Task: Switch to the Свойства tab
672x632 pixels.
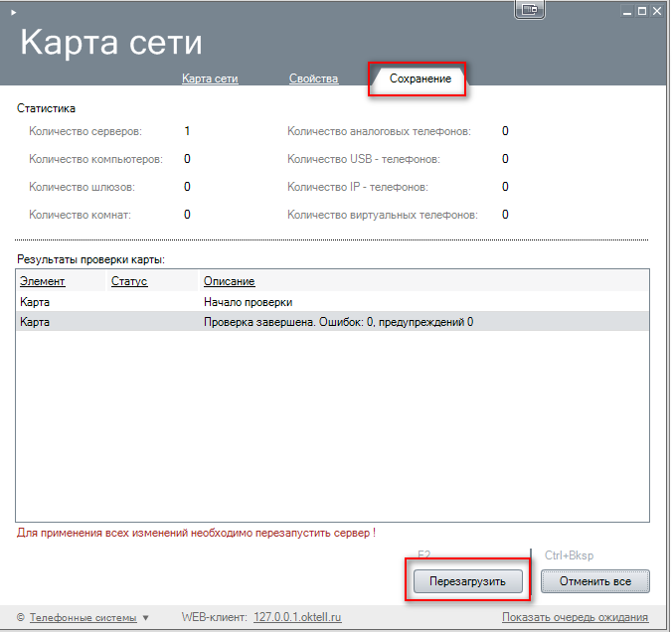Action: pyautogui.click(x=313, y=79)
